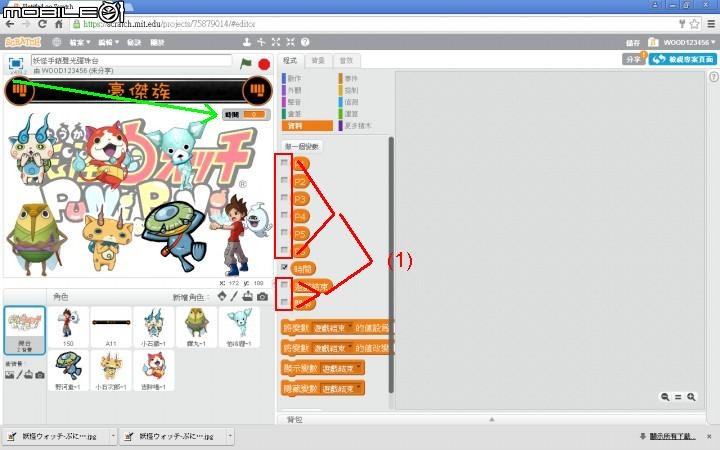720x450 pixels.
Task: Toggle the P5 variable checkbox
Action: pos(284,232)
